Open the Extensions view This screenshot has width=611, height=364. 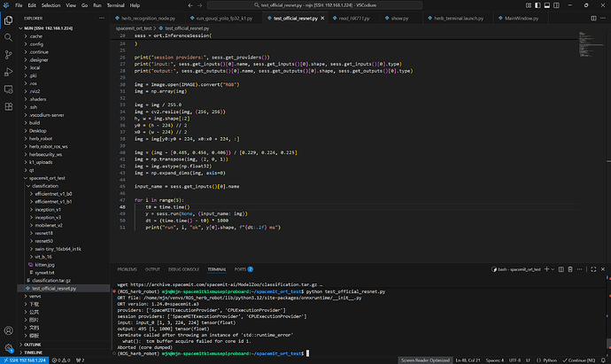(8, 106)
